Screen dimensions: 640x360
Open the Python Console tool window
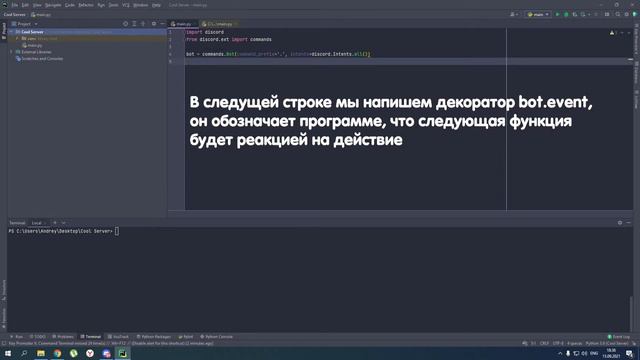click(x=217, y=337)
